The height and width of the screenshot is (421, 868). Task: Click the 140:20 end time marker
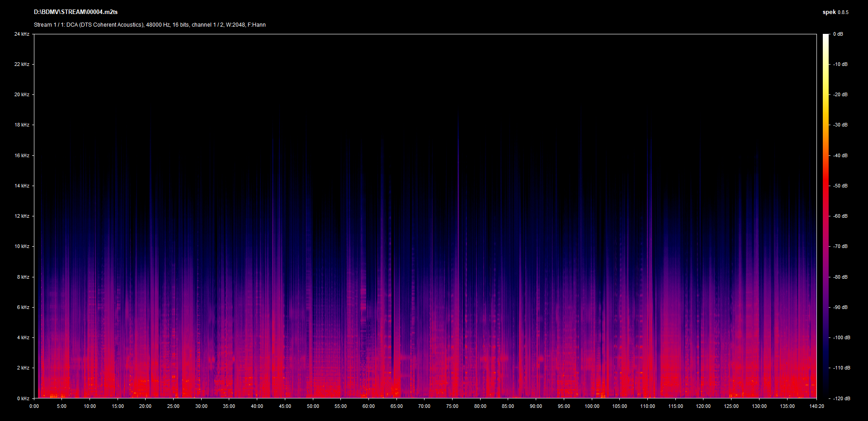pos(816,406)
